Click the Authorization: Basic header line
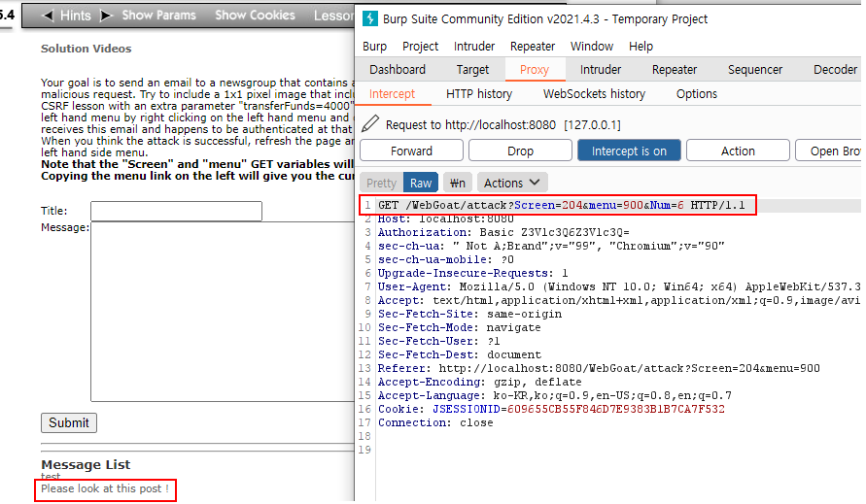This screenshot has width=866, height=504. (x=503, y=232)
